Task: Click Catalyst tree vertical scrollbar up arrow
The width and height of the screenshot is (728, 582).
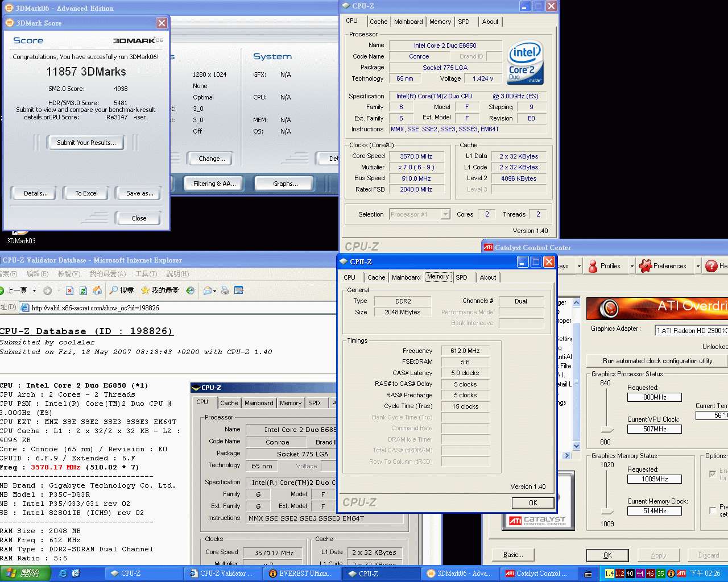Action: point(576,302)
